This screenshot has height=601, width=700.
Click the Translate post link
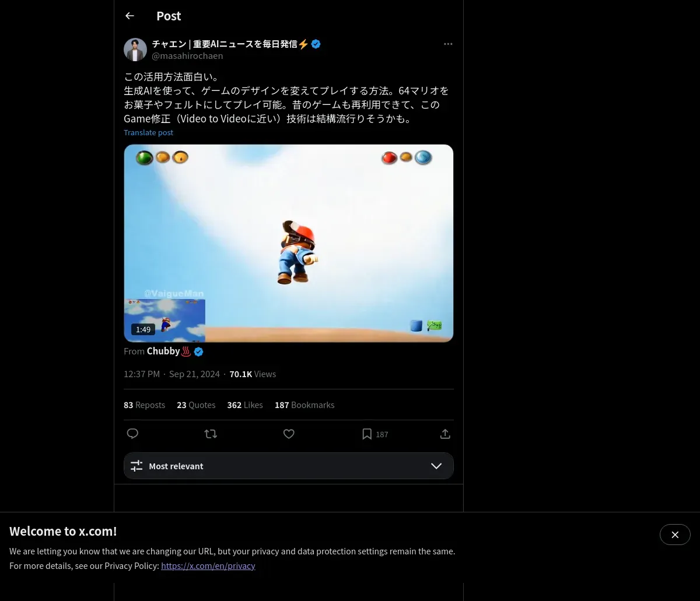pos(148,132)
